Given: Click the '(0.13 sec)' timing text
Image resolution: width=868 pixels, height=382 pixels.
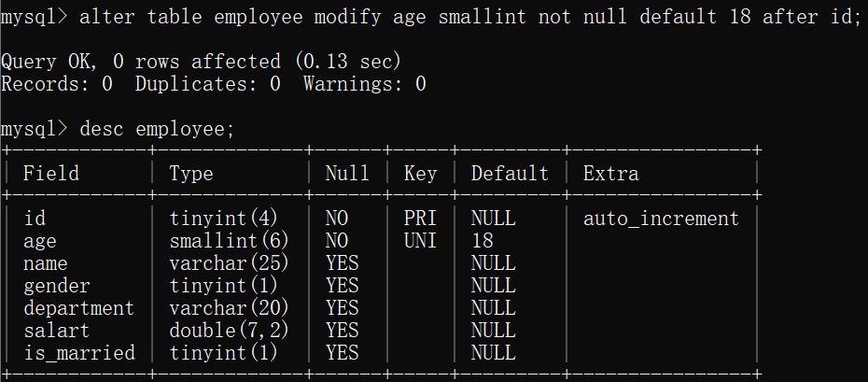Looking at the screenshot, I should 347,62.
